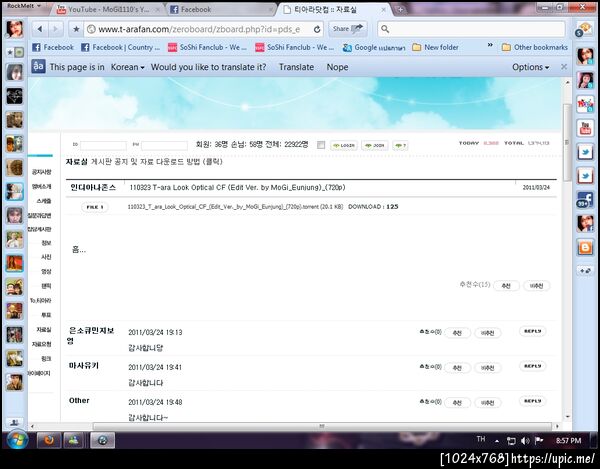Click Nope in the translation bar
The image size is (600, 469).
[x=337, y=67]
